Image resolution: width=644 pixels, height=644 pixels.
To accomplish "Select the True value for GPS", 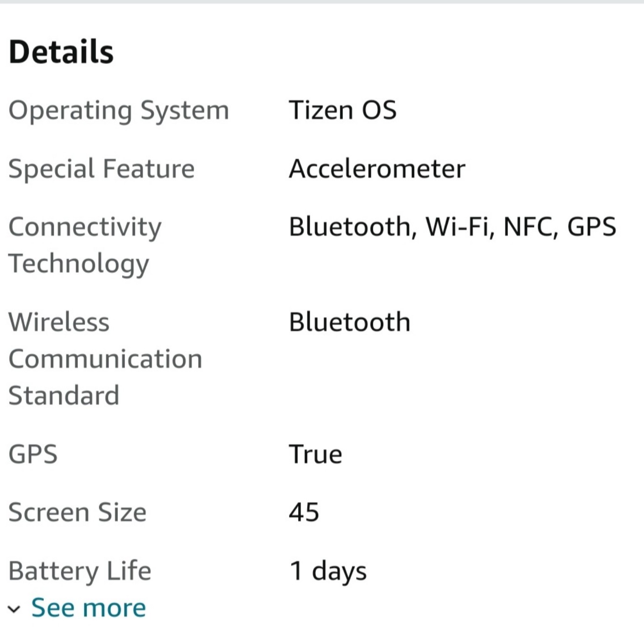I will pos(316,455).
